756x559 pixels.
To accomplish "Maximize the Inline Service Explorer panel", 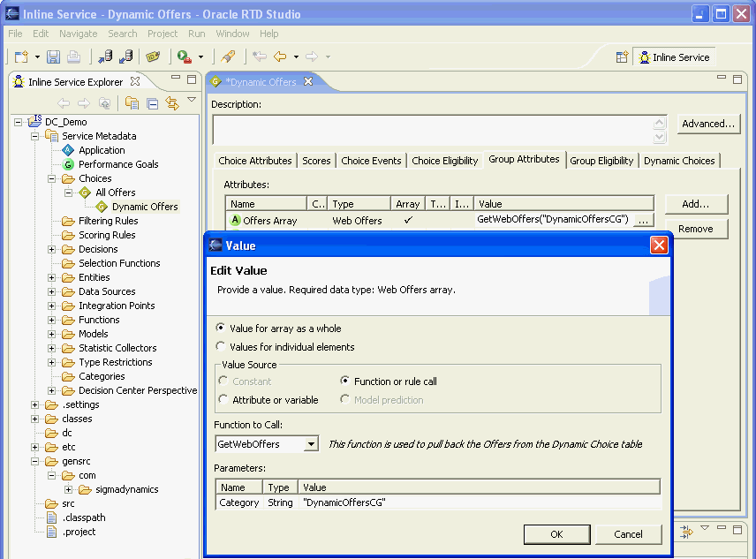I will tap(192, 79).
